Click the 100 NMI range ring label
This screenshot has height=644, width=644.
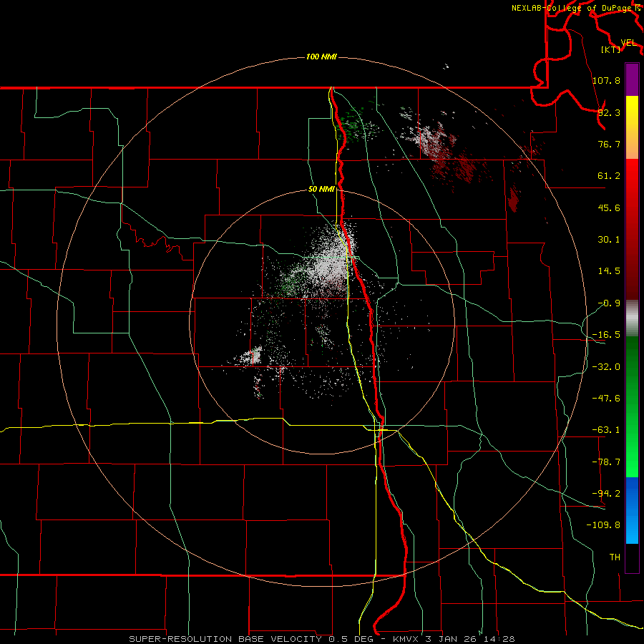click(321, 57)
